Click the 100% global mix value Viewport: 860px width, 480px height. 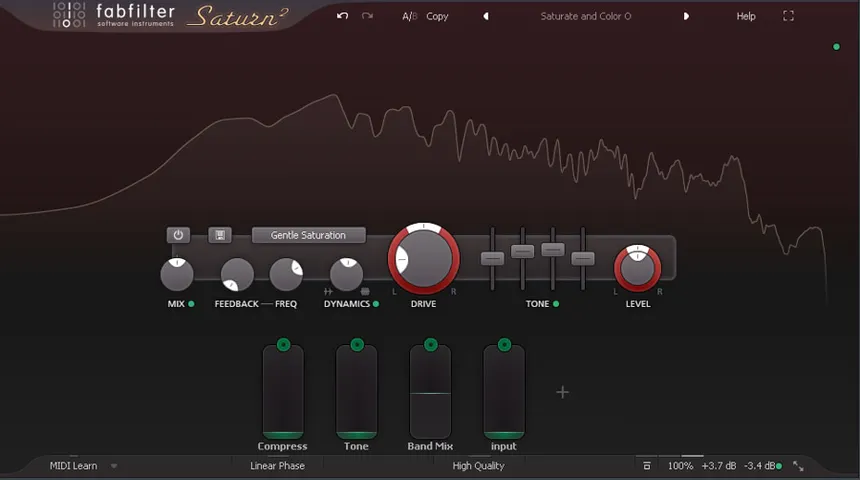680,466
